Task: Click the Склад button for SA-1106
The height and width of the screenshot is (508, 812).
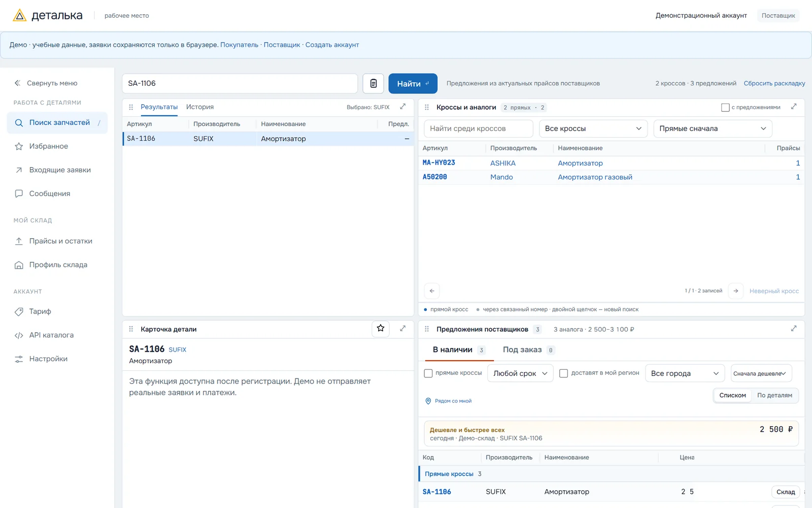Action: (786, 492)
